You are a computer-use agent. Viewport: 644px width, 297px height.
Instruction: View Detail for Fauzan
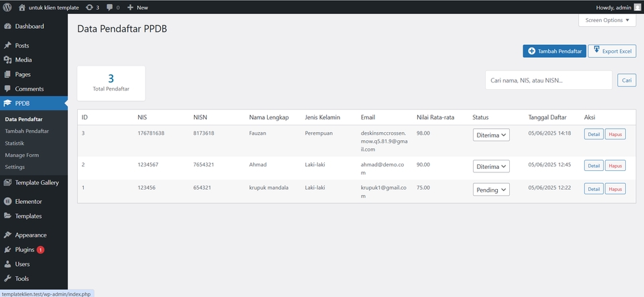594,134
